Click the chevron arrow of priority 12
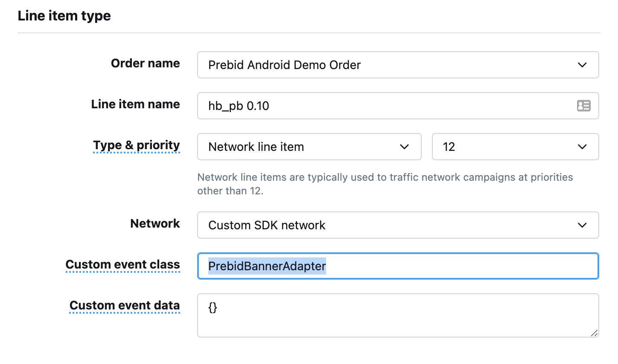This screenshot has width=618, height=364. [582, 147]
